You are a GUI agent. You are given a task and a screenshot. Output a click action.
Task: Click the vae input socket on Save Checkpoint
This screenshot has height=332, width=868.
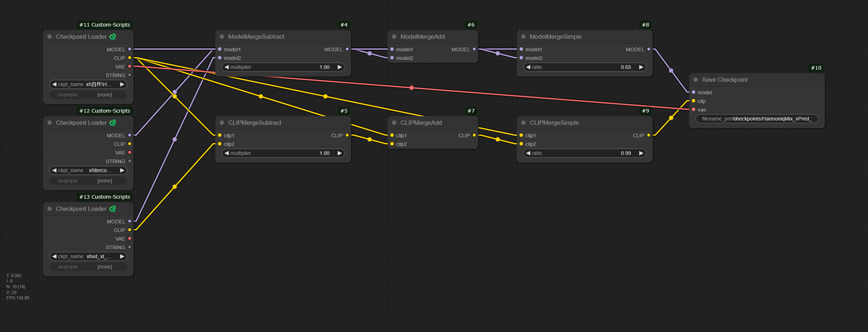point(694,109)
